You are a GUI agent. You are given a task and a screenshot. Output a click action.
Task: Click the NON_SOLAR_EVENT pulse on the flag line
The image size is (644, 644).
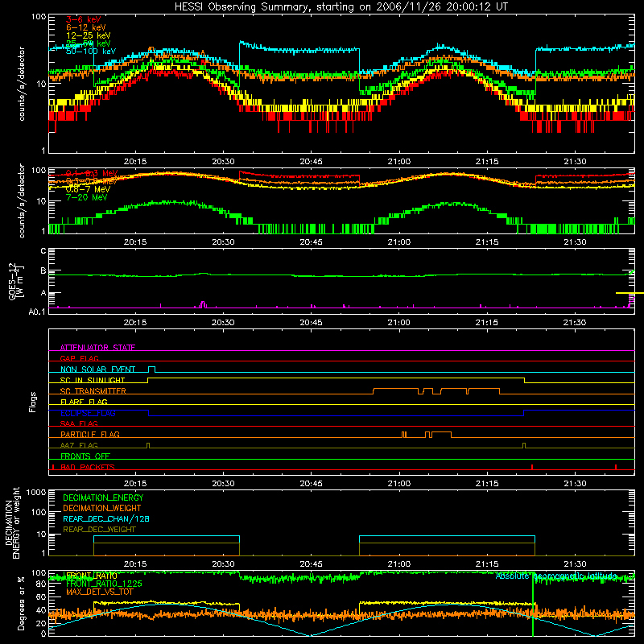tap(151, 369)
